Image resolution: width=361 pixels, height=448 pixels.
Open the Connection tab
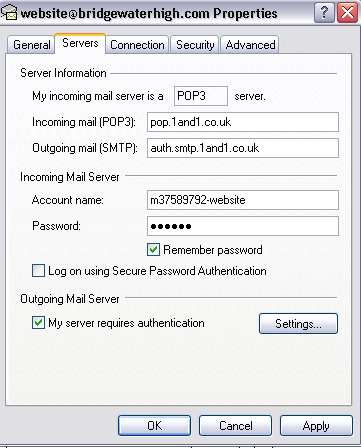click(x=137, y=45)
